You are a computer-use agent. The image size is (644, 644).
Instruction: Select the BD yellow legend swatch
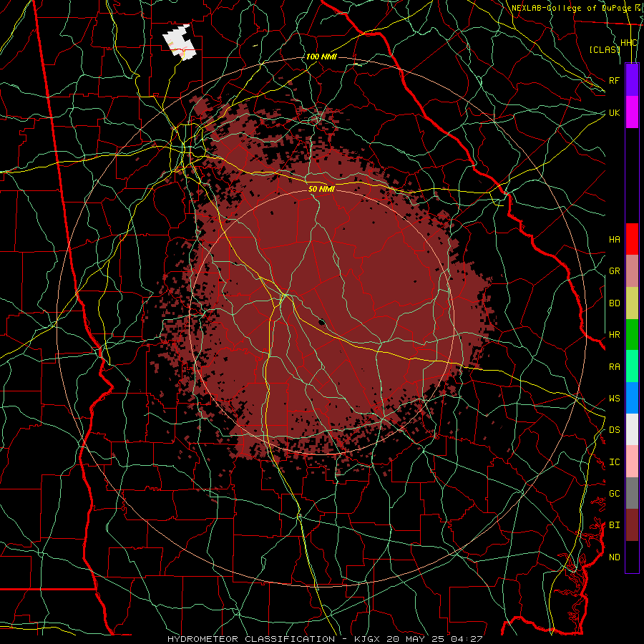point(632,303)
